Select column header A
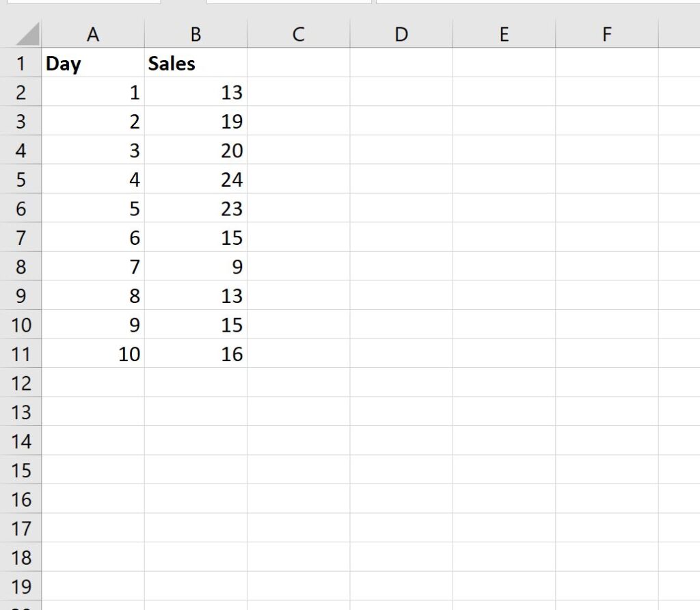Screen dimensions: 700x610 [x=93, y=34]
